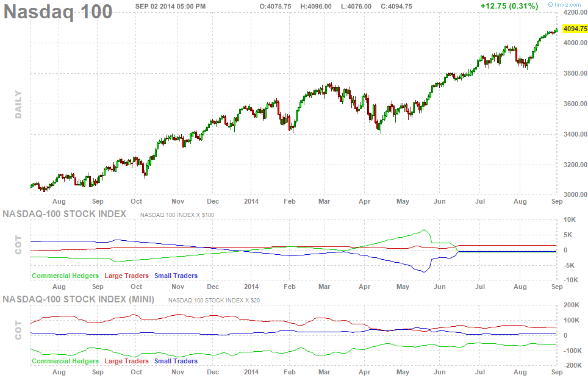Select the 3800.00 price axis label
588x378 pixels.
[575, 73]
